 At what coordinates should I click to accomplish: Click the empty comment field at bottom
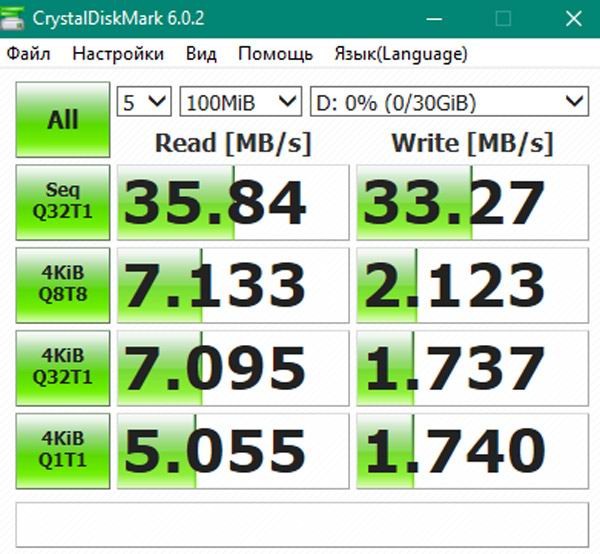(302, 524)
